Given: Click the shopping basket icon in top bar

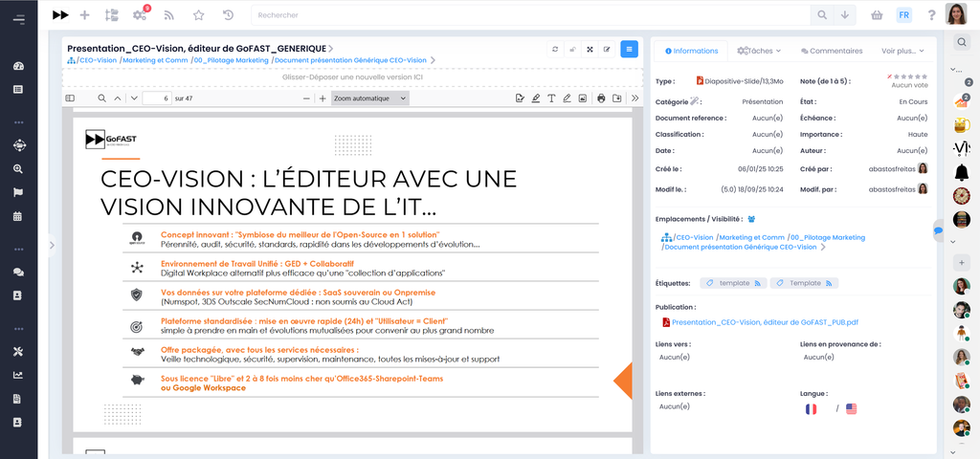Looking at the screenshot, I should point(877,15).
